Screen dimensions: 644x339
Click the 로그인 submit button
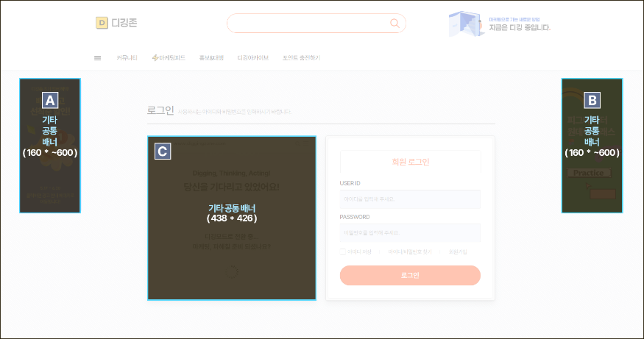coord(410,275)
